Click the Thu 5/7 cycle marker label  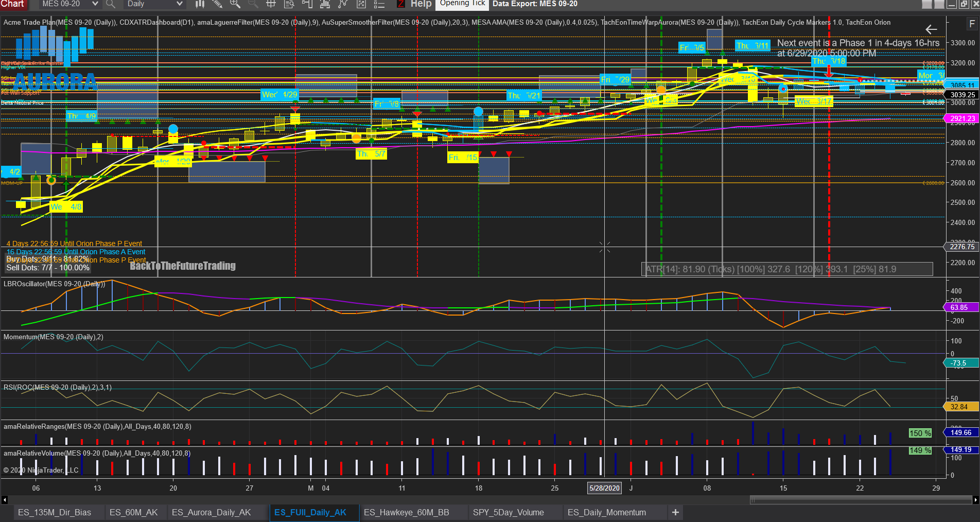(x=371, y=154)
